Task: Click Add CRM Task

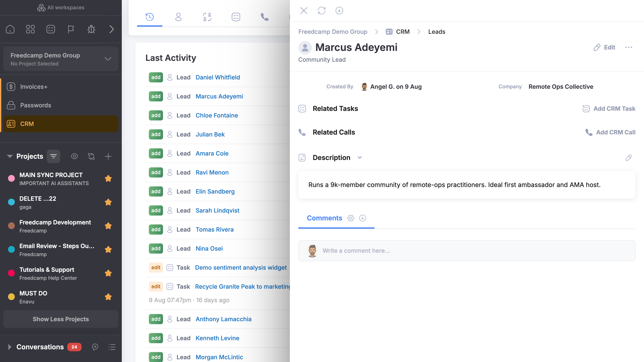Action: point(608,109)
